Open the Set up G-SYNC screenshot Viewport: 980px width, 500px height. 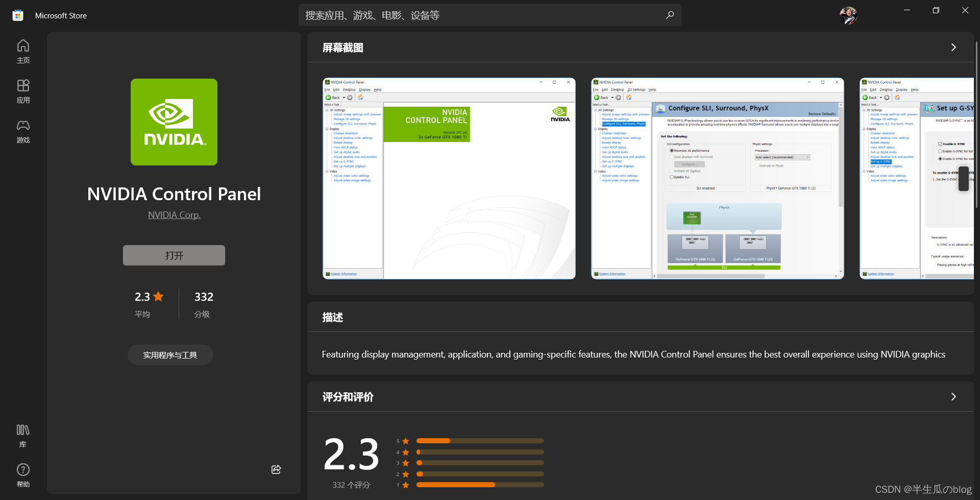[917, 178]
